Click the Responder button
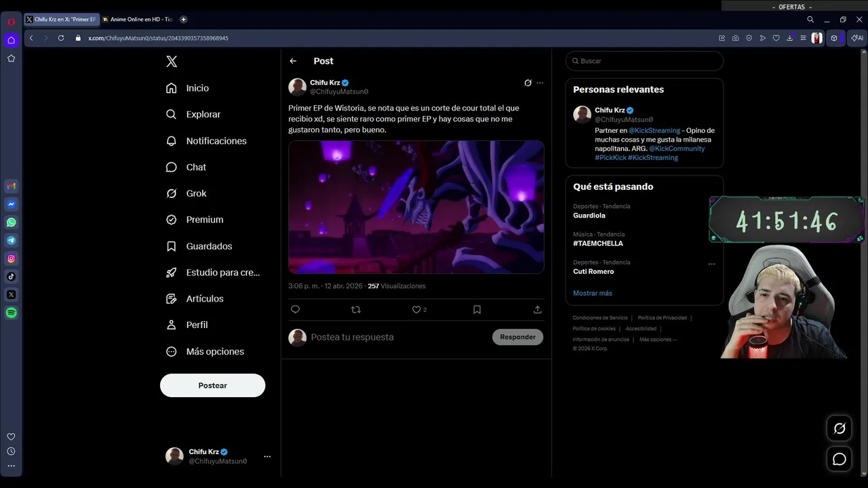The height and width of the screenshot is (488, 868). pyautogui.click(x=517, y=337)
